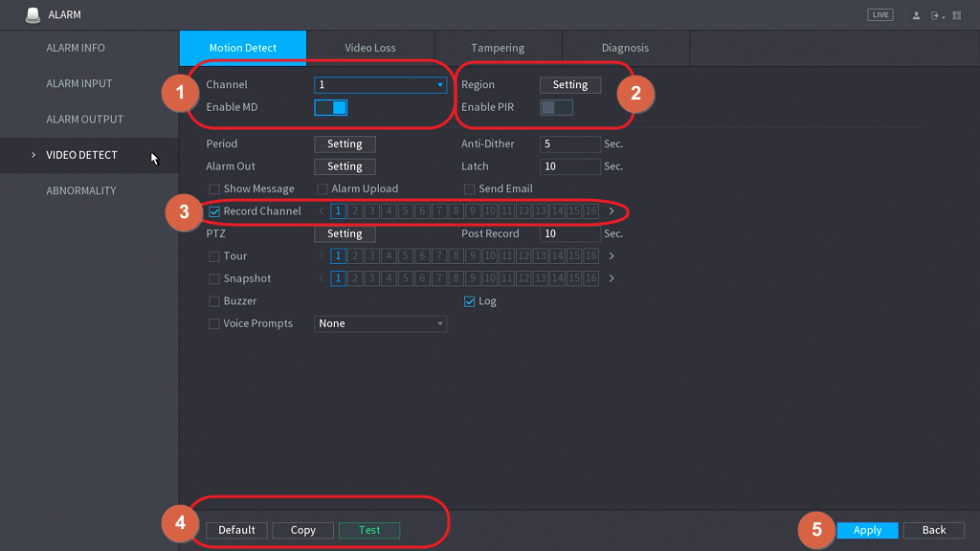Open the Tampering tab

coord(498,48)
